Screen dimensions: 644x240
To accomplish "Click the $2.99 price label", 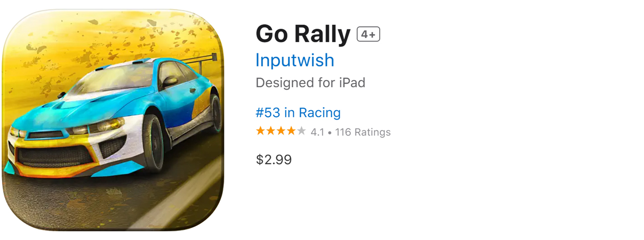I will [274, 159].
